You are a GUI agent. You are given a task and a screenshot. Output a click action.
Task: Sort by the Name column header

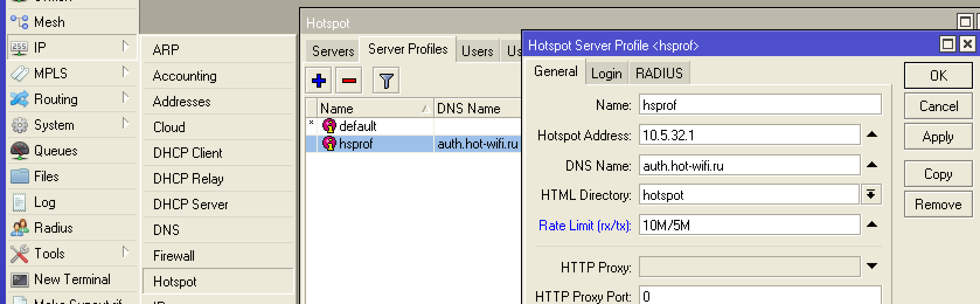375,109
